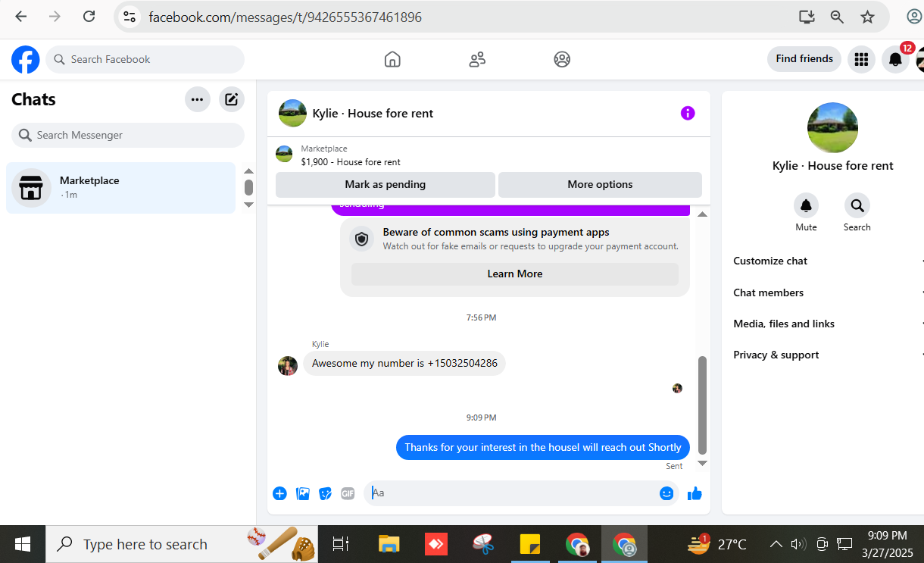
Task: Click browser back arrow
Action: coord(21,17)
